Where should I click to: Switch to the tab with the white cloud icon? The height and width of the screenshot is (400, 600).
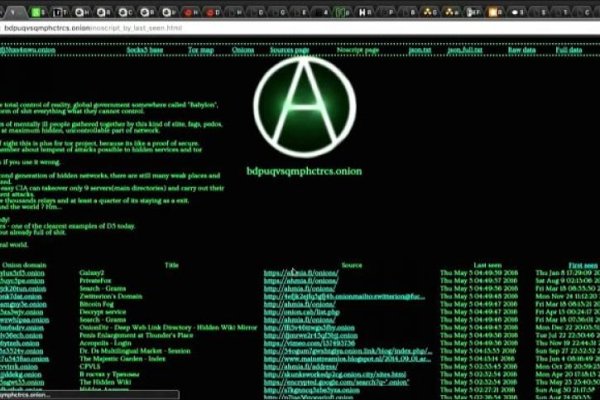click(x=517, y=13)
